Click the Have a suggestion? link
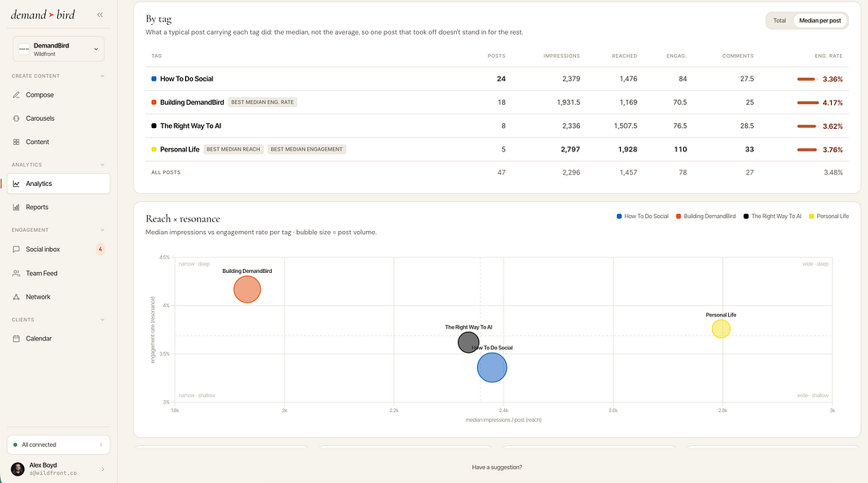The width and height of the screenshot is (868, 483). point(496,468)
